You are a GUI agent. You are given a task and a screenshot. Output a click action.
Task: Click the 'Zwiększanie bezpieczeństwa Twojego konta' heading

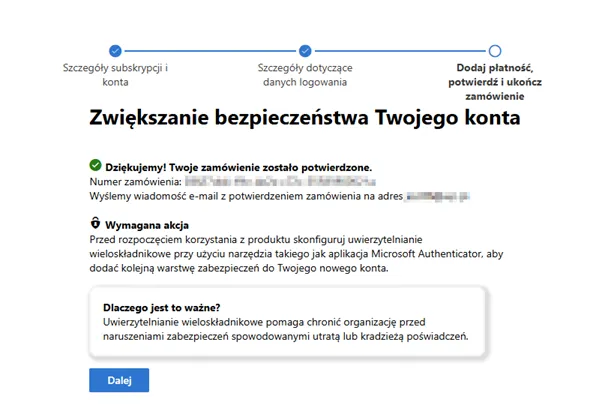[x=305, y=118]
